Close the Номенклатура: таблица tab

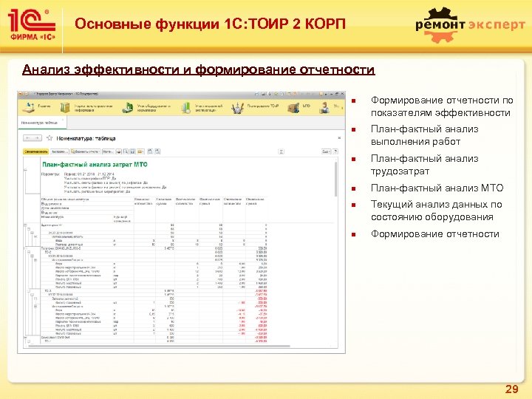(x=63, y=120)
